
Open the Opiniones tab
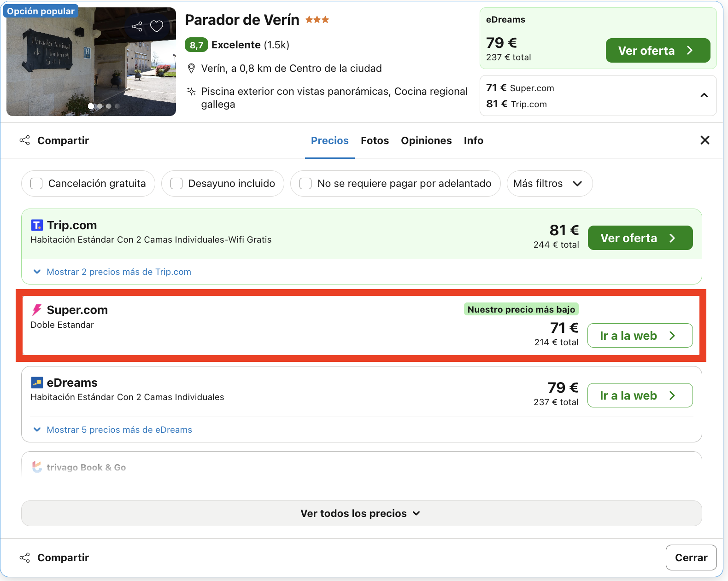(x=426, y=140)
